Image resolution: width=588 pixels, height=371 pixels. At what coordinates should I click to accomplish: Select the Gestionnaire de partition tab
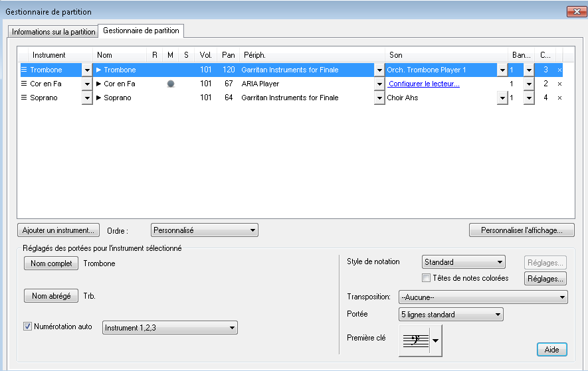tap(142, 31)
